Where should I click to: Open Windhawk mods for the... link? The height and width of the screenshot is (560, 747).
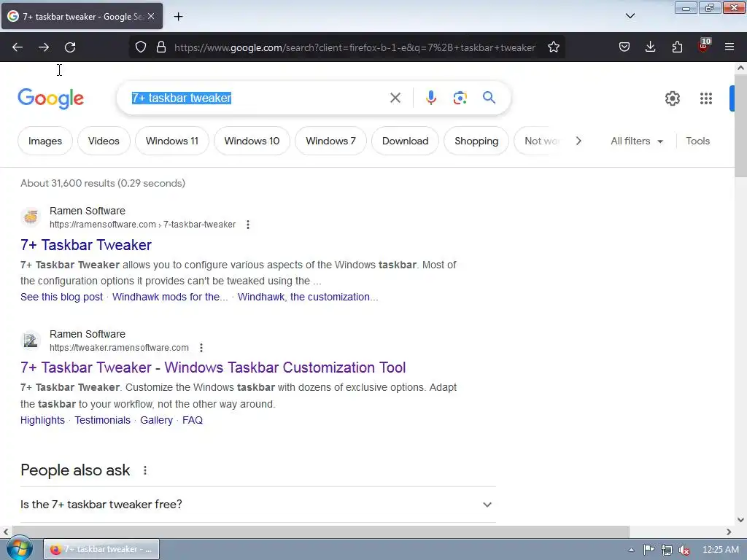(x=170, y=297)
